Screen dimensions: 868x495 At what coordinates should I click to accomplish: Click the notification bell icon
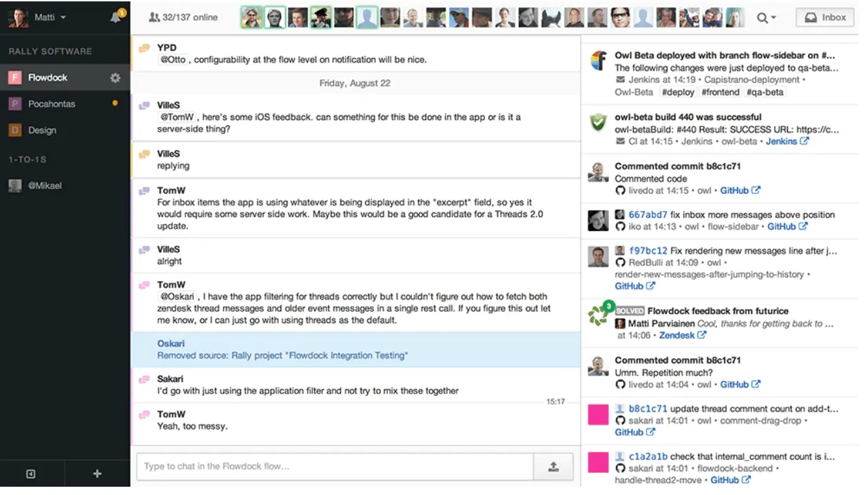(116, 17)
